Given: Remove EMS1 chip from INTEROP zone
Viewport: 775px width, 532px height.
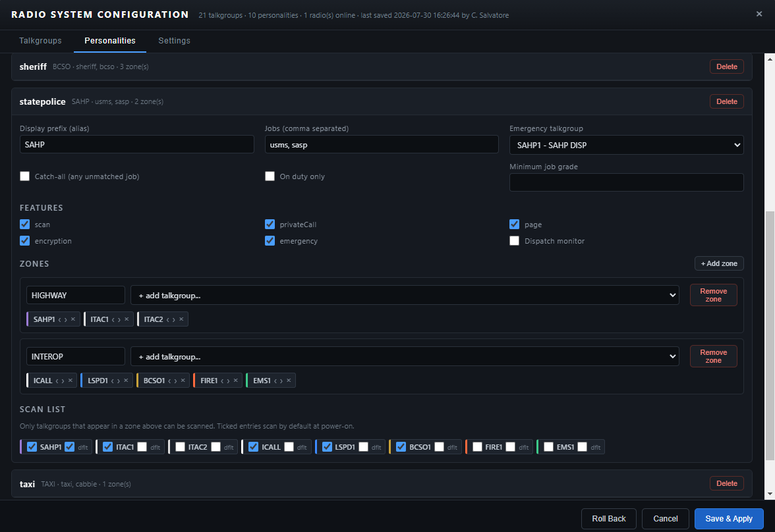Looking at the screenshot, I should [289, 381].
